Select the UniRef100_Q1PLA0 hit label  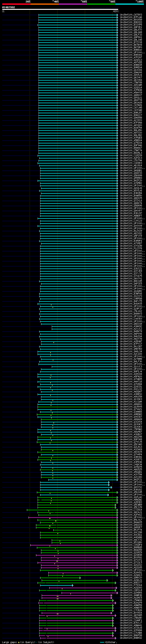click(x=131, y=497)
